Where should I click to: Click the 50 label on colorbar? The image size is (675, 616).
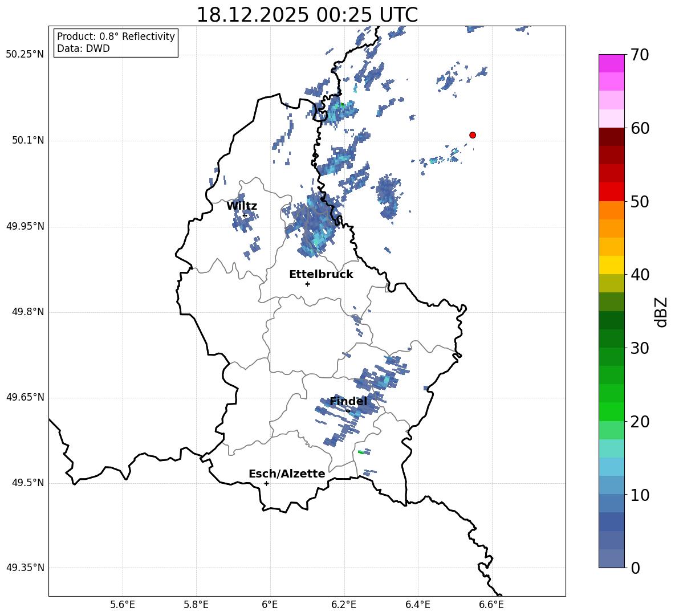639,201
